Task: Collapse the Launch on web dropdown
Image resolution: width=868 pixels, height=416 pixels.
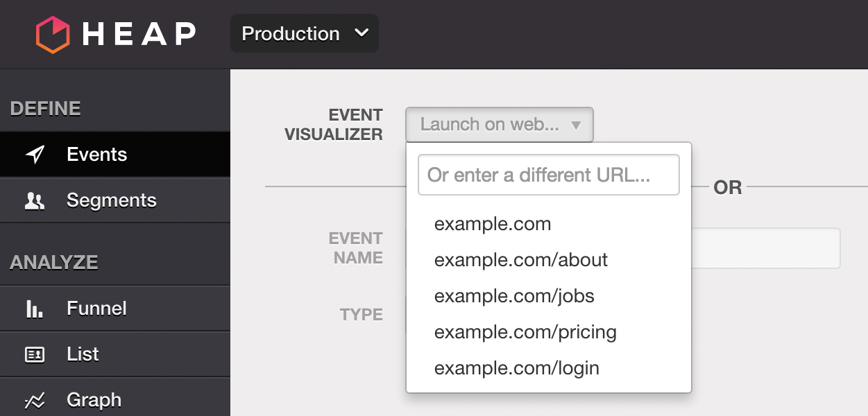Action: click(x=499, y=125)
